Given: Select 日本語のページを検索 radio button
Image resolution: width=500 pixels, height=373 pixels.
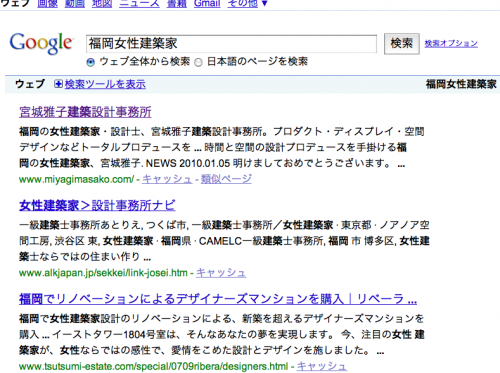Looking at the screenshot, I should tap(198, 62).
